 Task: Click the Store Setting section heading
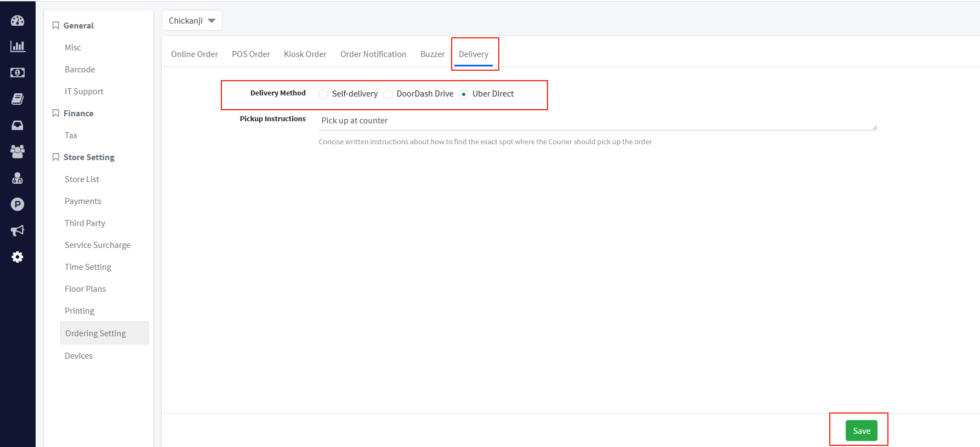click(x=89, y=157)
